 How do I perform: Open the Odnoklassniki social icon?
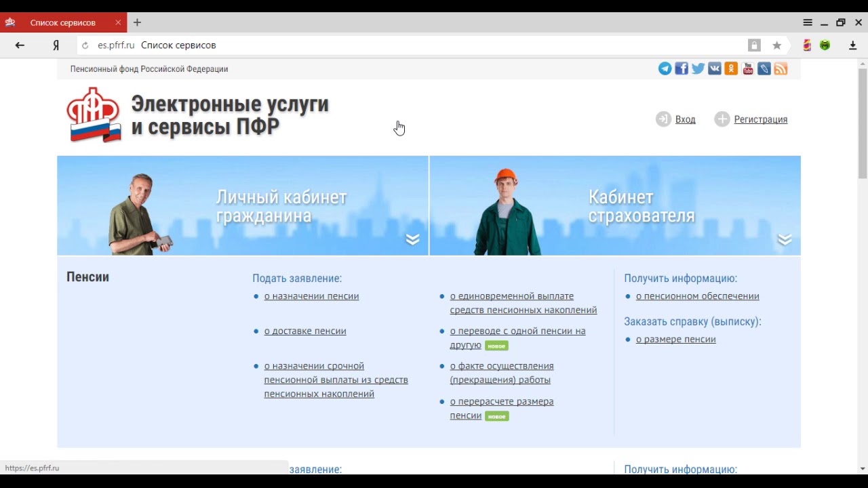click(731, 68)
